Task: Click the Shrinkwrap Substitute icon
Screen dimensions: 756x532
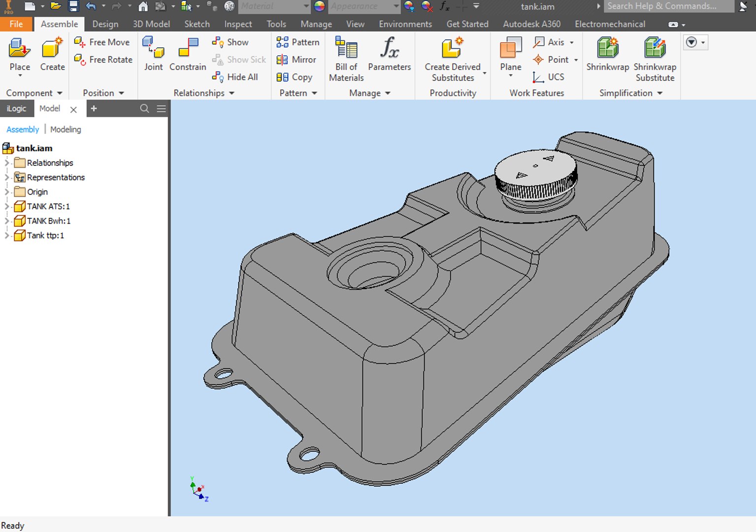Action: click(x=655, y=49)
